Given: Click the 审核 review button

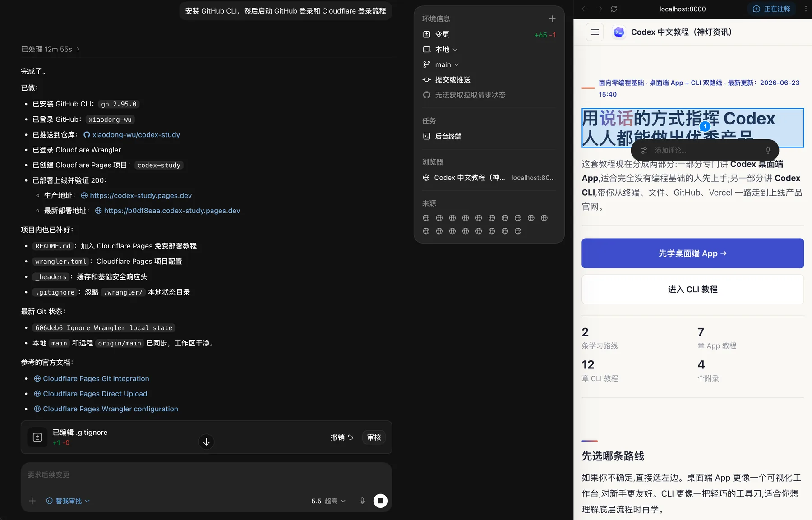Looking at the screenshot, I should [374, 437].
